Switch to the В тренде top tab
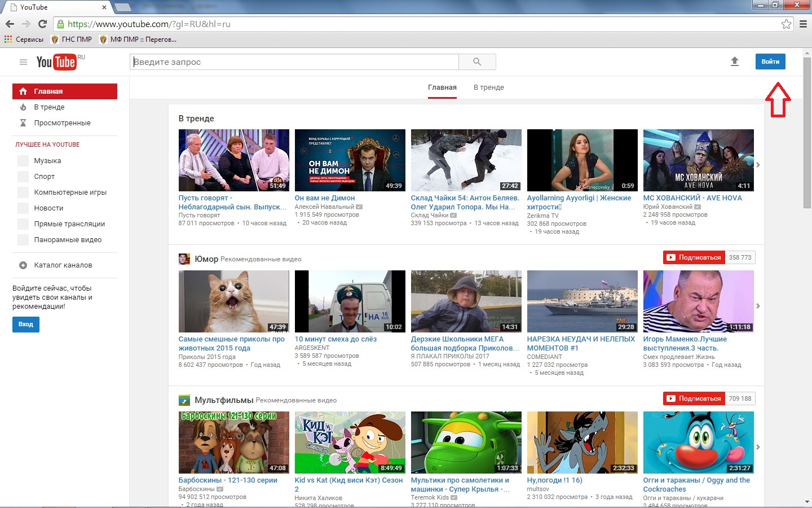 pos(489,87)
